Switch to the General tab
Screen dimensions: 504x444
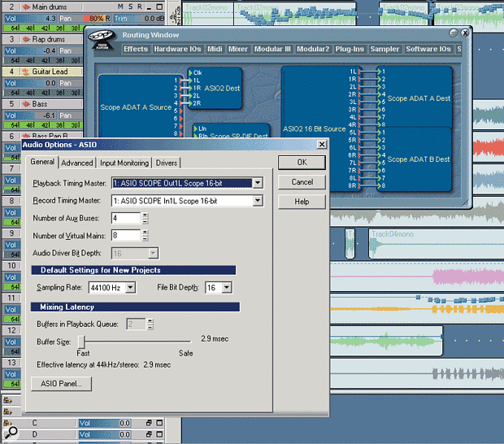[x=42, y=162]
